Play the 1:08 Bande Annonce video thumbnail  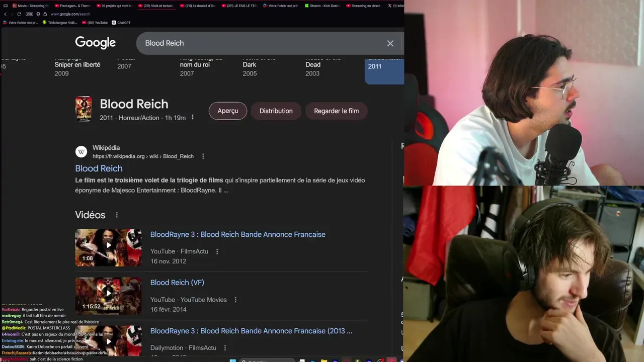pos(108,248)
